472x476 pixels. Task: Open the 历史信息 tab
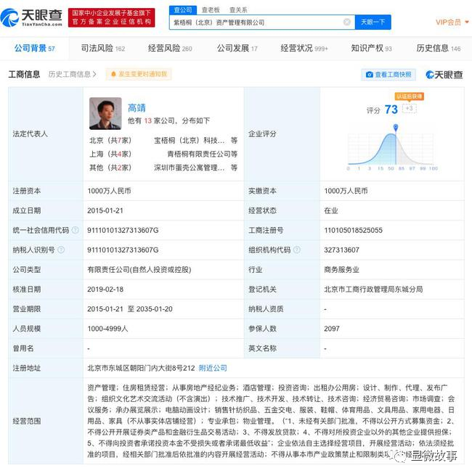click(x=439, y=49)
